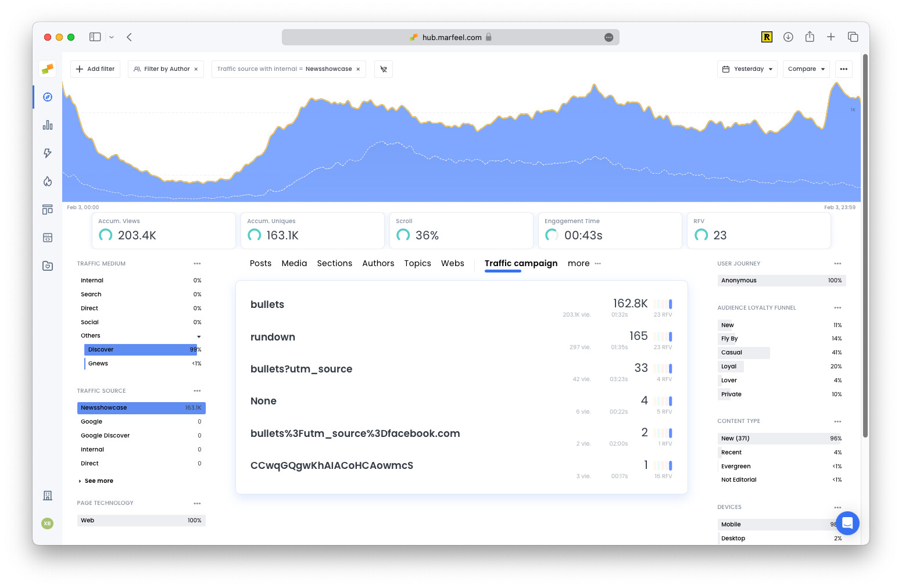Expand the Compare dropdown
Screen dimensions: 902x588
(806, 69)
